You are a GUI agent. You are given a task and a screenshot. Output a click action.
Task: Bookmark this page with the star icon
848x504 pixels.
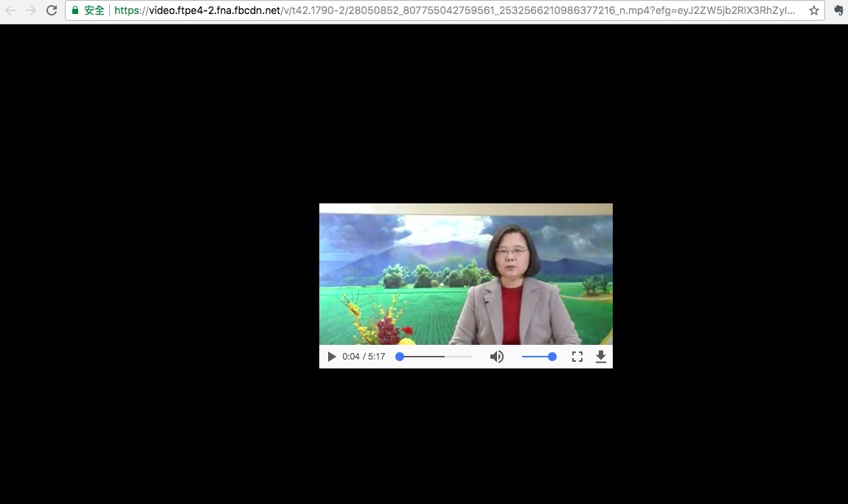coord(814,10)
